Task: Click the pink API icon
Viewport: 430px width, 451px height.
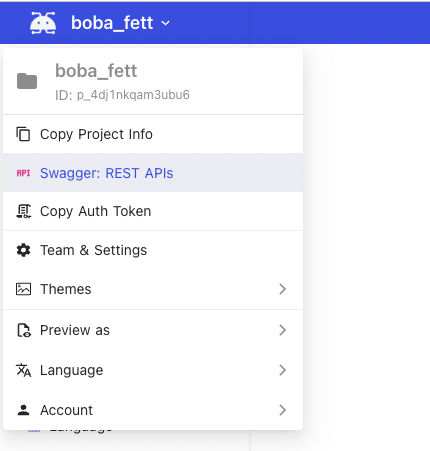Action: pos(23,173)
